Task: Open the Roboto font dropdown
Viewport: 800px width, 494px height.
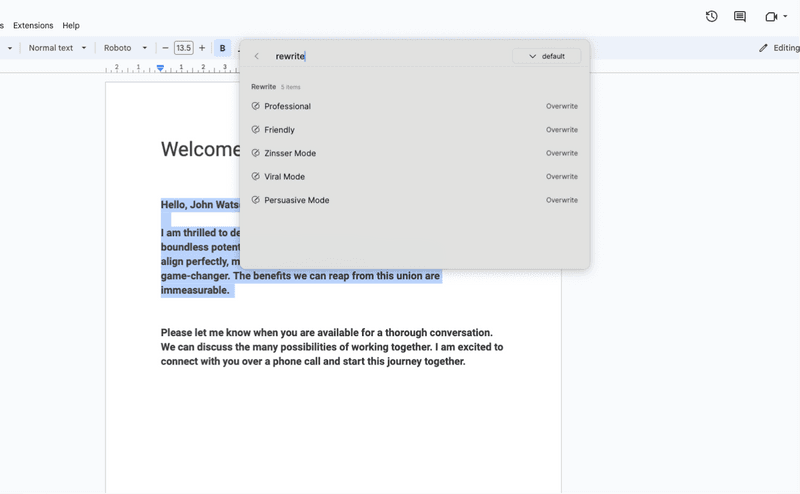Action: click(x=125, y=48)
